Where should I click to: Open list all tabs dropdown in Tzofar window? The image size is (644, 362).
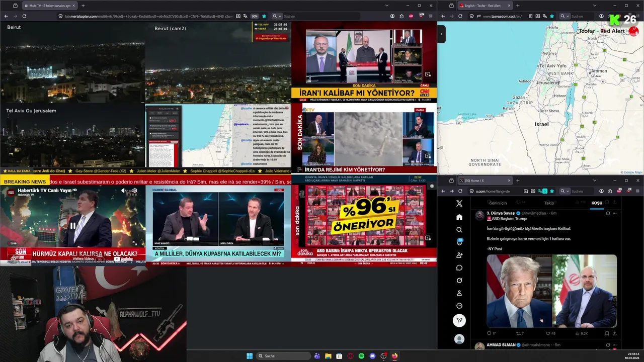click(595, 6)
